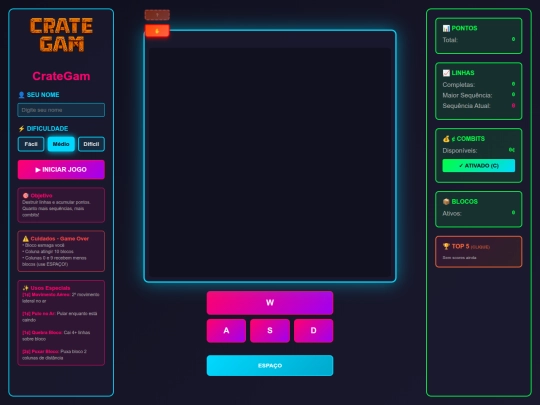Click the LINHAS heading
540x405 pixels.
point(463,73)
